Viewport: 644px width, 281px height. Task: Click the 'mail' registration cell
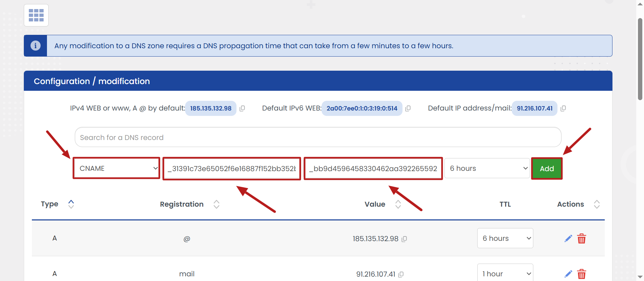[x=187, y=274]
